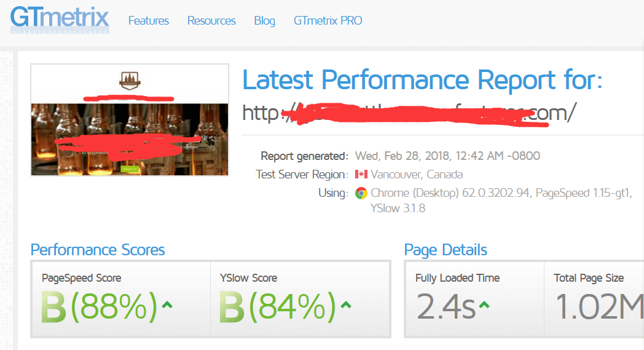Click the Total Page Size label
The width and height of the screenshot is (644, 350).
click(589, 278)
